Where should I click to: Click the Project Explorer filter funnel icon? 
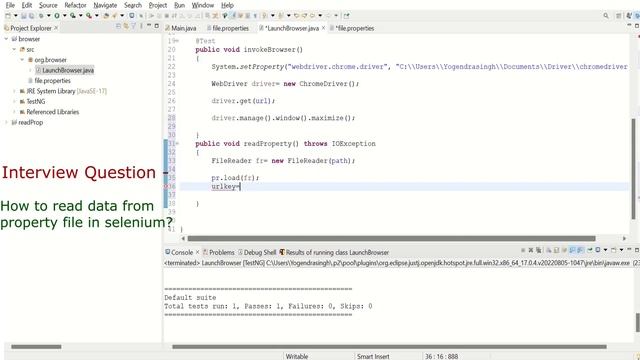click(133, 26)
